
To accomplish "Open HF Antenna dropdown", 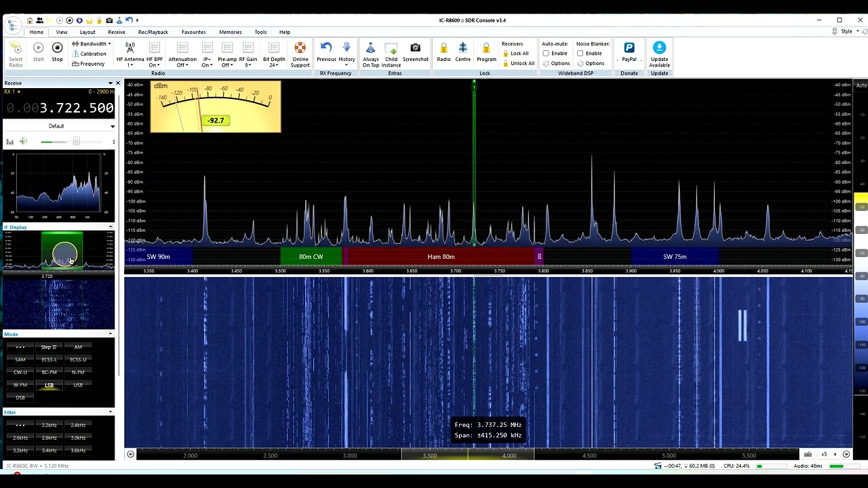I will click(130, 54).
